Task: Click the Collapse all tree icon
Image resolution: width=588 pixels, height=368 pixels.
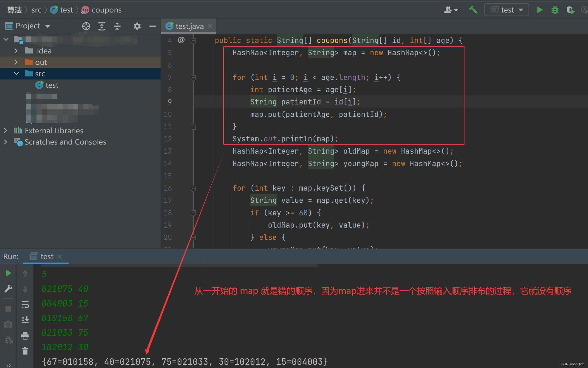Action: pos(117,26)
